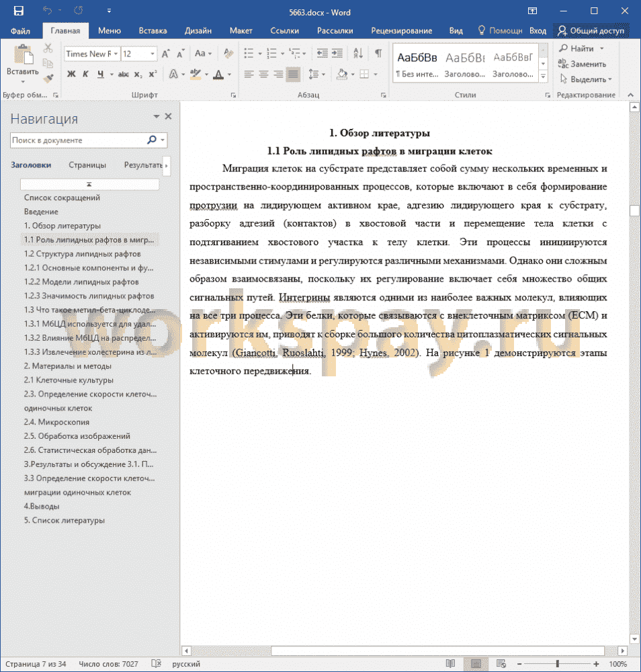Decrease font size with the smaller A icon
Viewport: 641px width, 672px height.
point(180,54)
